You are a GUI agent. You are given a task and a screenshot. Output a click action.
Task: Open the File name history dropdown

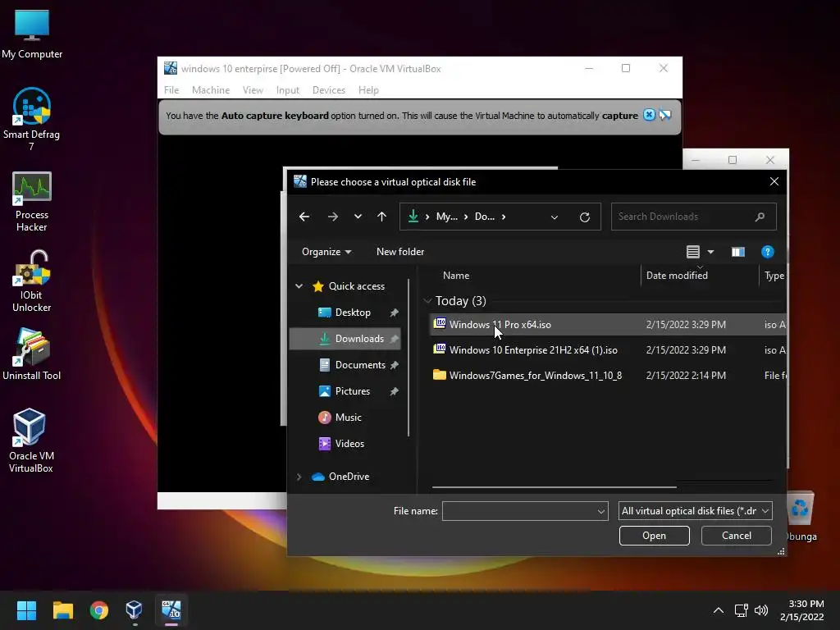(601, 512)
